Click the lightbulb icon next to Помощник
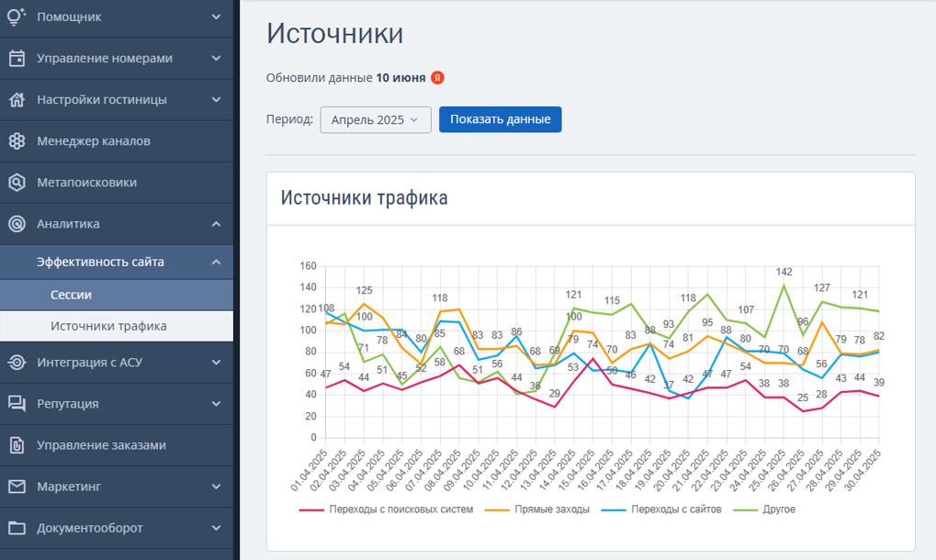This screenshot has width=936, height=560. (17, 17)
